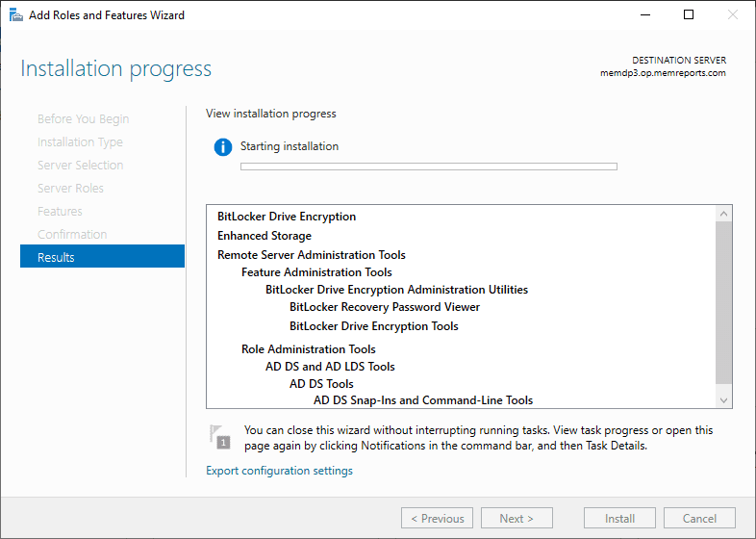This screenshot has width=756, height=539.
Task: Click the Installation progress heading
Action: [x=115, y=68]
